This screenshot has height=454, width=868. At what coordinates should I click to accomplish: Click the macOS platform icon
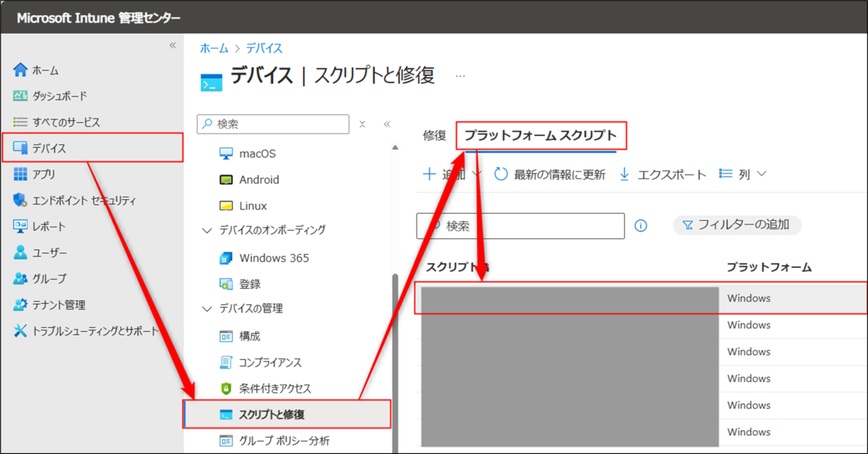[226, 154]
